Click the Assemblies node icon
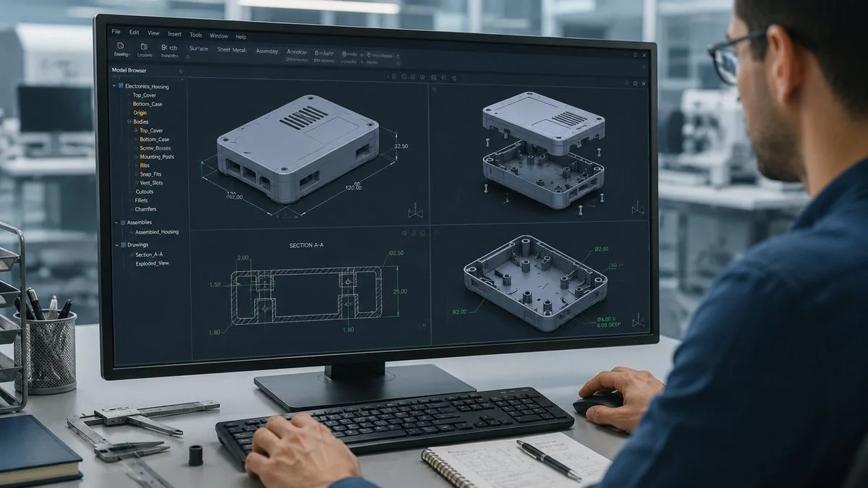 click(x=122, y=222)
